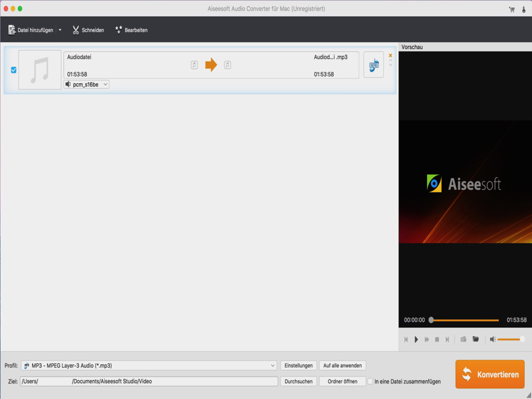Enable In eine Datei zusammenfügen
Screen dimensions: 532x399
(x=371, y=381)
